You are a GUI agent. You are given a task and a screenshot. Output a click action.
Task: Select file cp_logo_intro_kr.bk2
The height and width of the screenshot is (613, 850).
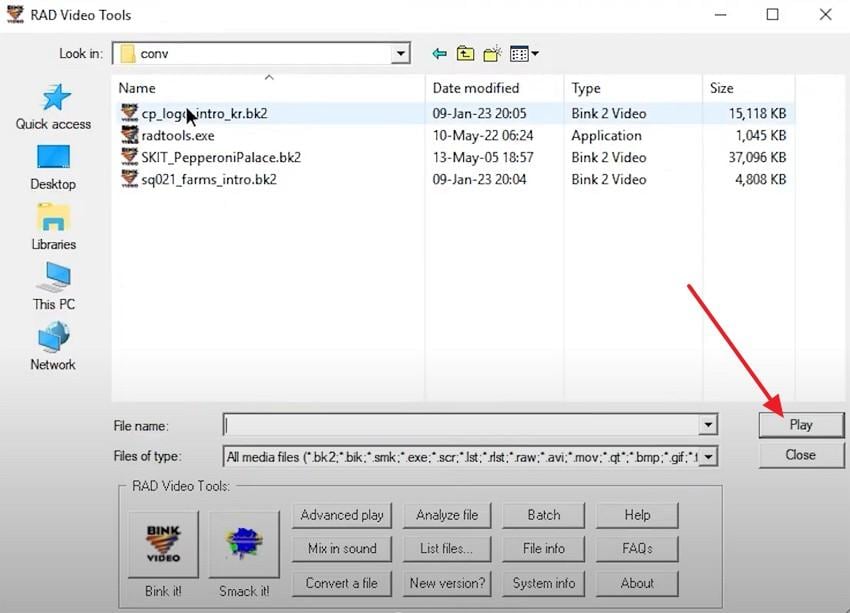coord(204,114)
